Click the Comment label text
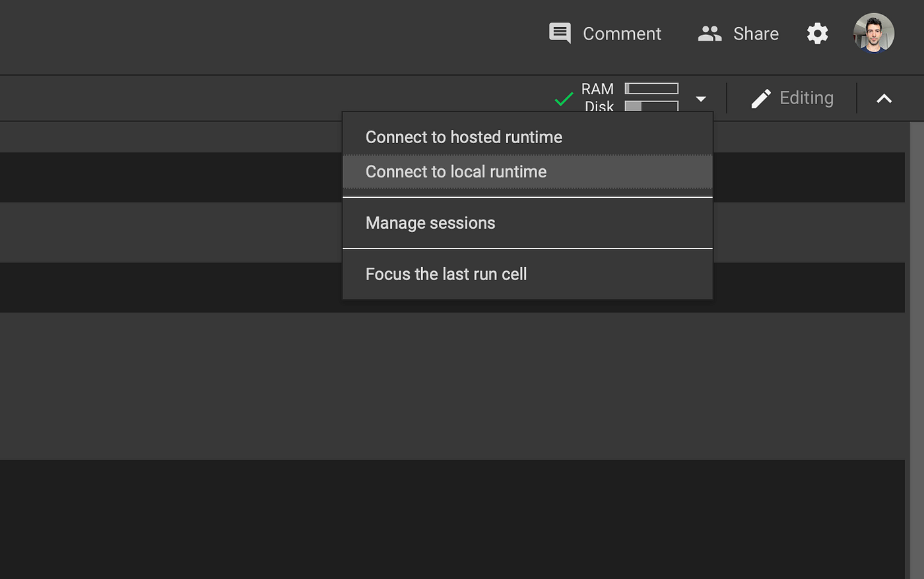 (621, 33)
